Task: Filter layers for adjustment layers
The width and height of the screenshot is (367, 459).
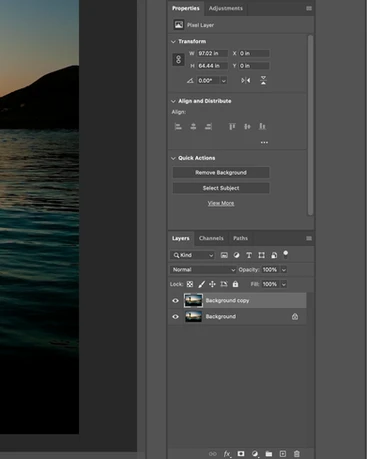Action: pyautogui.click(x=236, y=255)
